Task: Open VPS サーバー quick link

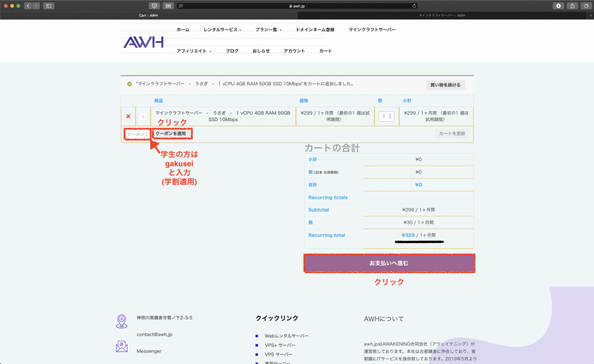Action: click(278, 355)
